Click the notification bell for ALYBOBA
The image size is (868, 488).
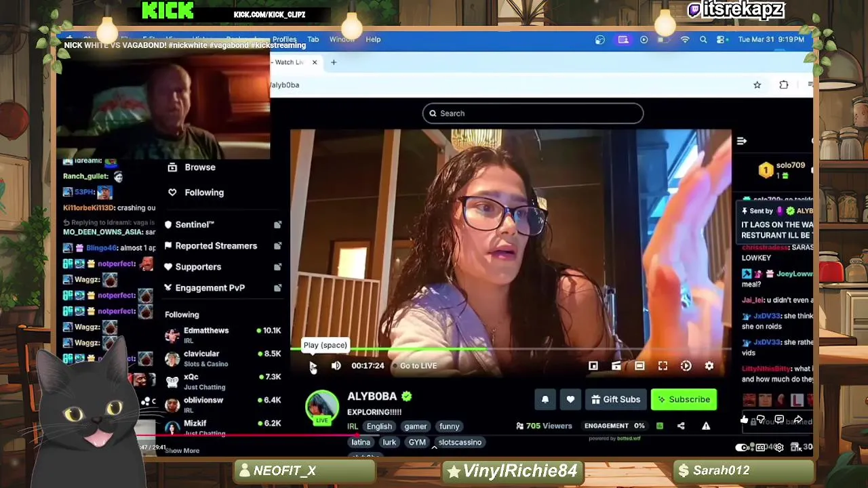(545, 399)
